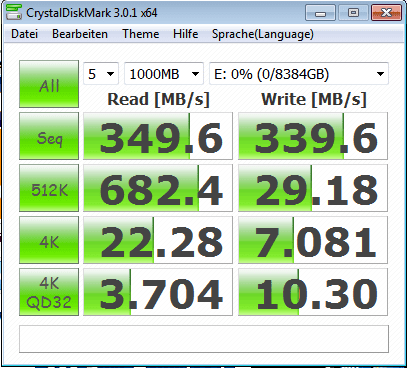Run all benchmarks with All button
Screen dimensions: 407x368
pos(49,84)
